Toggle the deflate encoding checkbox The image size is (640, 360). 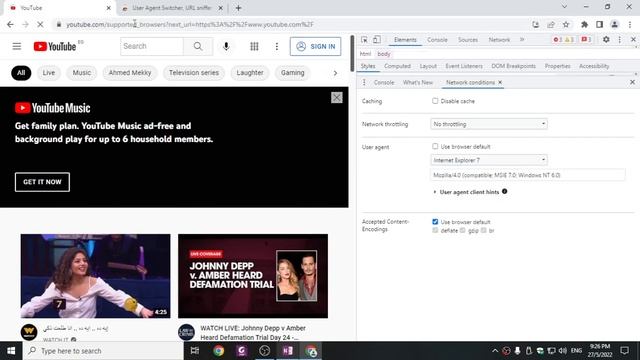(x=435, y=231)
